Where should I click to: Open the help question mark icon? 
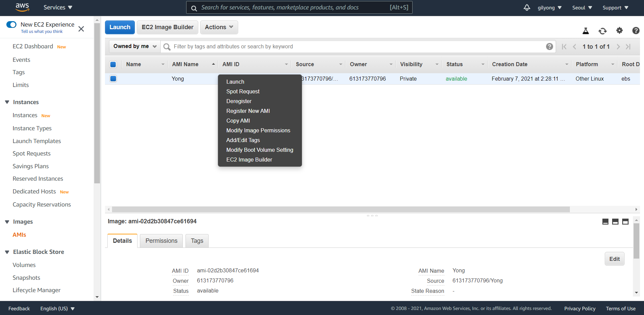pos(636,31)
